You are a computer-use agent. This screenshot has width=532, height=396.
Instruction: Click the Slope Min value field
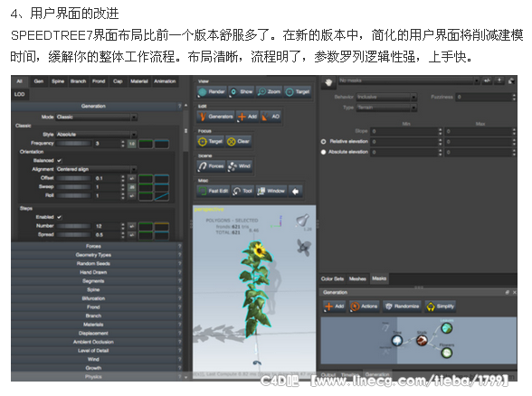(404, 131)
